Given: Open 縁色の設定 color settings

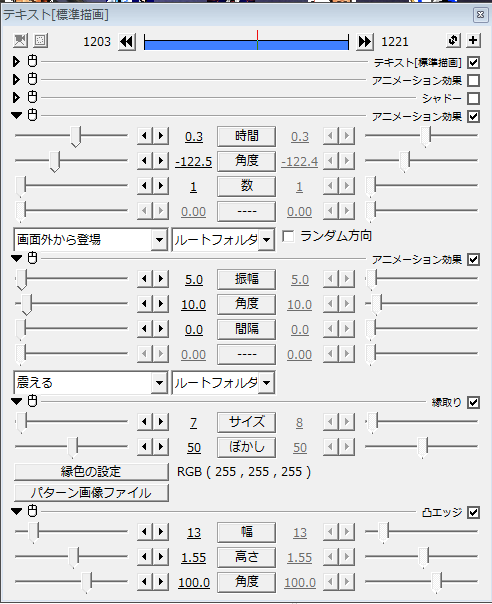Looking at the screenshot, I should 91,471.
